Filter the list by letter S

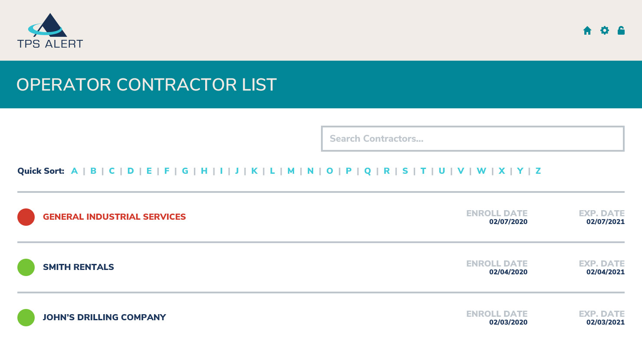point(405,171)
